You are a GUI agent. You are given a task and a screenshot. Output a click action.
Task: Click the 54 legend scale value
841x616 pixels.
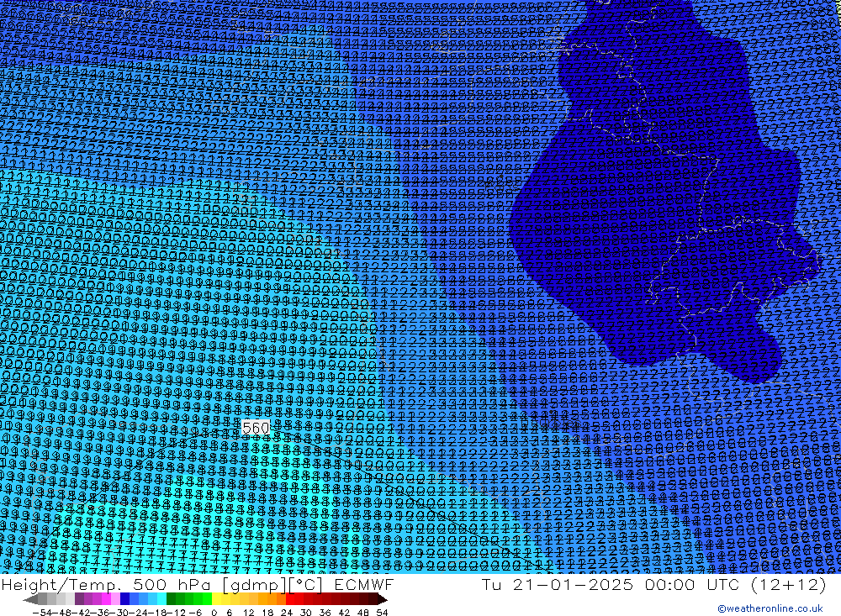[382, 613]
